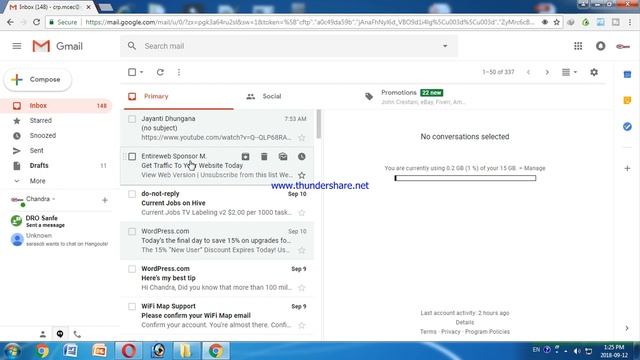Tick the Entireweb Sponsor email checkbox
This screenshot has height=360, width=640.
(x=132, y=157)
